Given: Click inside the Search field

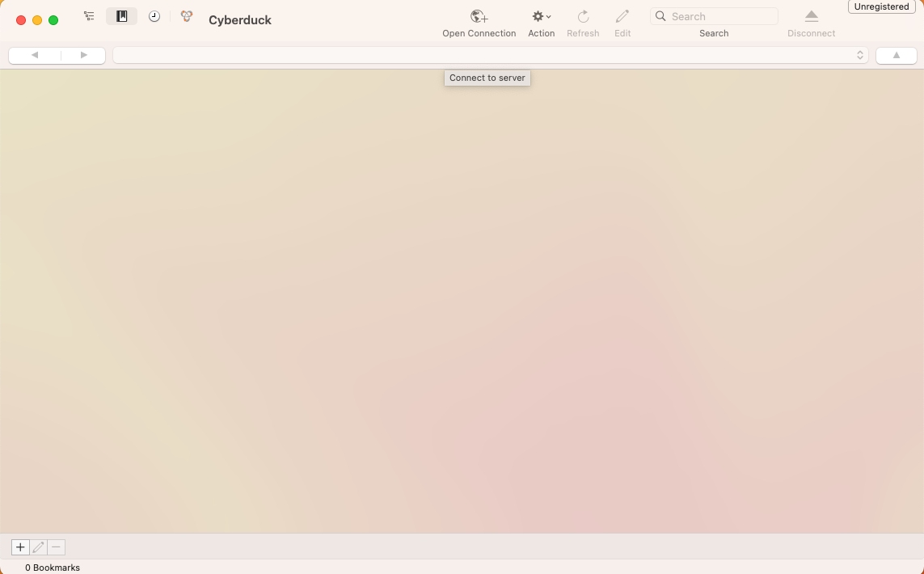Looking at the screenshot, I should click(721, 16).
